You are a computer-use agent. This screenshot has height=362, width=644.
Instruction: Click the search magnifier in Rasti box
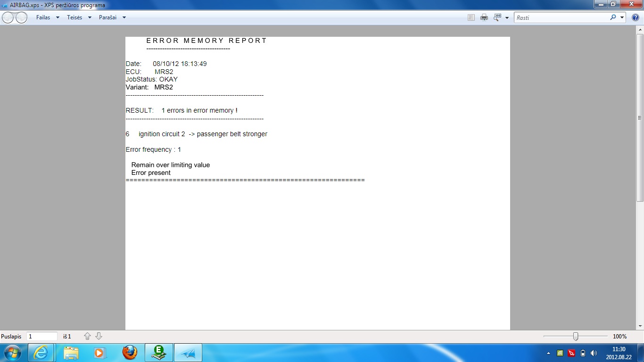(613, 17)
